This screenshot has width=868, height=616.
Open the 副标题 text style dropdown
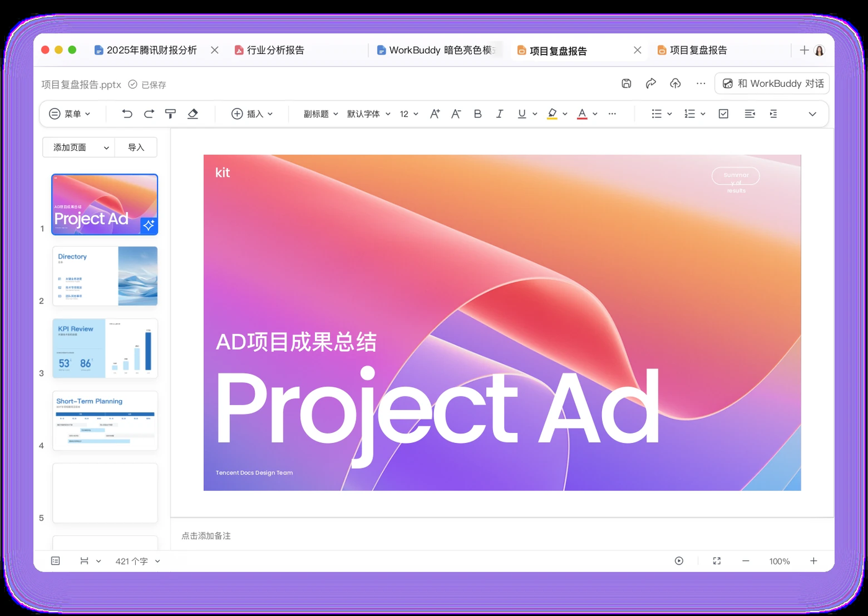pyautogui.click(x=321, y=114)
